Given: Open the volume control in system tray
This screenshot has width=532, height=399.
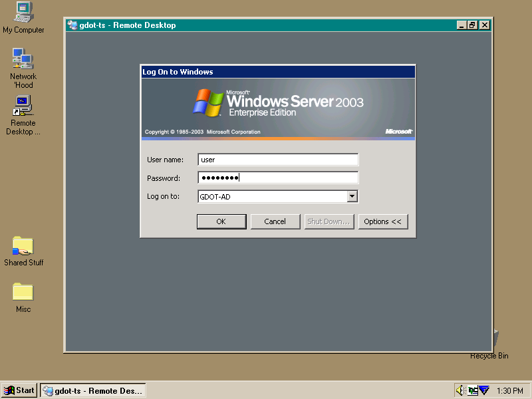Looking at the screenshot, I should coord(460,390).
